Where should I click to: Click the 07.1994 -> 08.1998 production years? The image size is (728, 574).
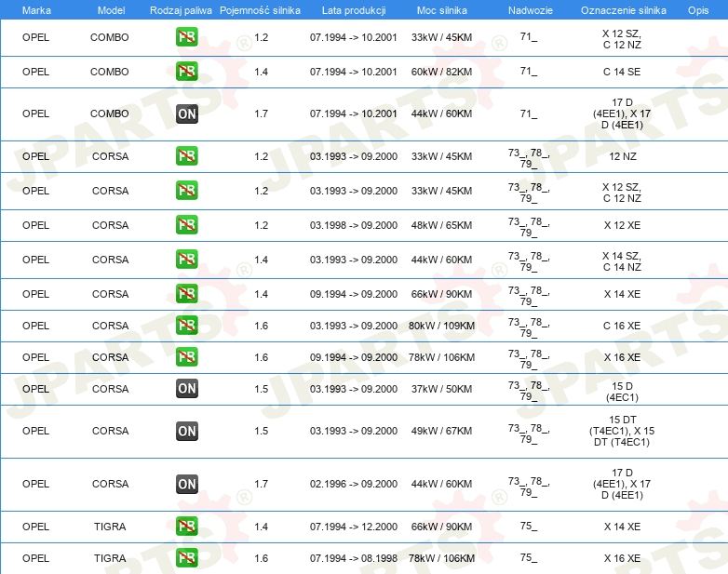click(x=354, y=558)
